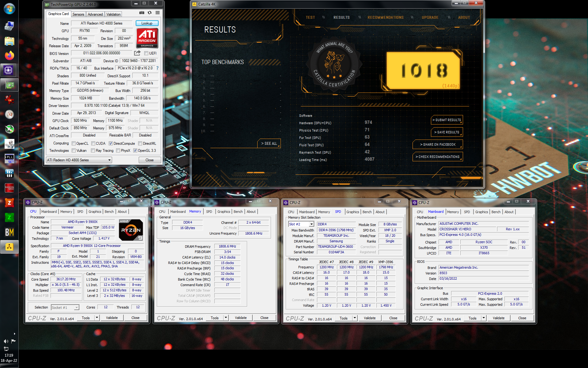Screen dimensions: 588x368
Task: Switch to the Sensors tab in GPU-Z
Action: [x=78, y=14]
